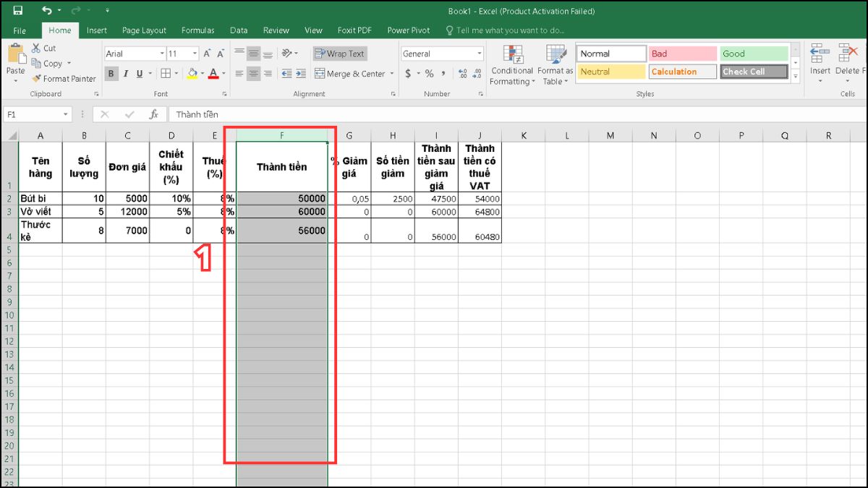Click the Comma Style icon
Viewport: 868px width, 488px height.
(x=441, y=73)
